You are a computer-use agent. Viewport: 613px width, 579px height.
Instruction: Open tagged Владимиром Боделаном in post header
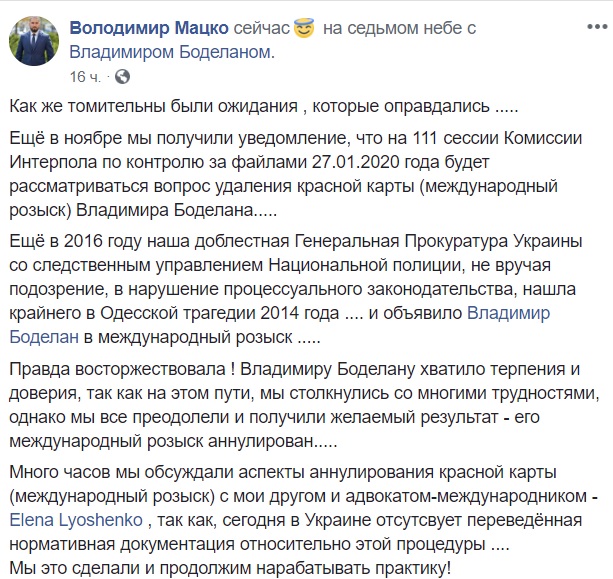tap(172, 52)
